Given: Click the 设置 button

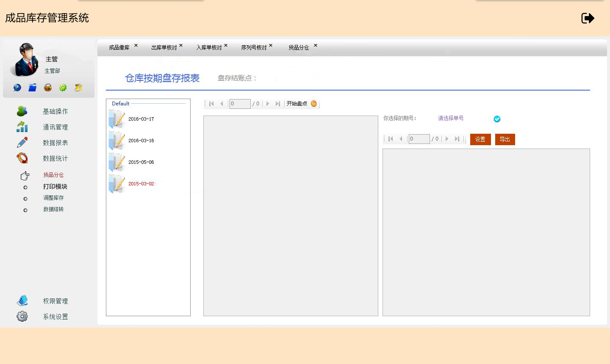Looking at the screenshot, I should (x=480, y=139).
